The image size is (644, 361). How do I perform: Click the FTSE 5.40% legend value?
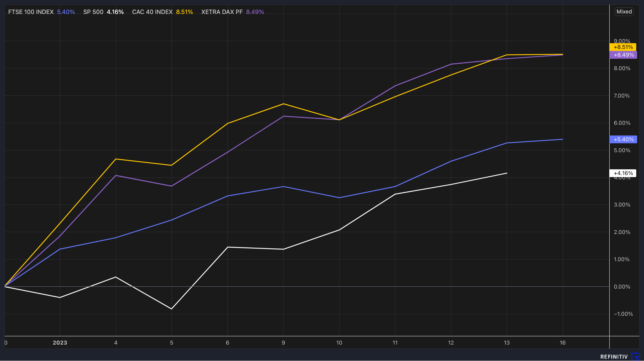(x=66, y=12)
